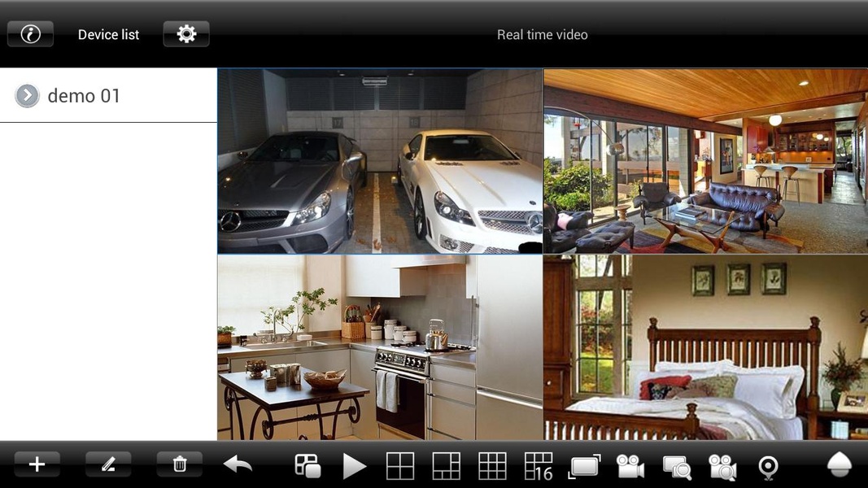Open settings via the gear icon
The image size is (868, 488).
pyautogui.click(x=186, y=34)
